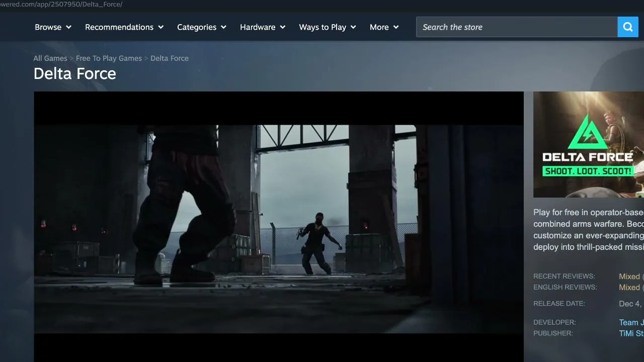Open the publisher link starting with TiMi
Viewport: 644px width, 362px height.
[631, 334]
